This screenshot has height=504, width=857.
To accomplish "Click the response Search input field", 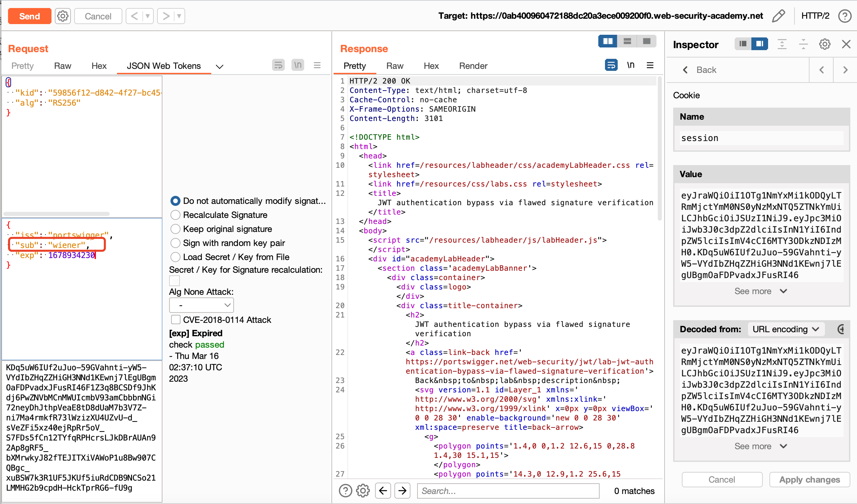I will click(508, 491).
